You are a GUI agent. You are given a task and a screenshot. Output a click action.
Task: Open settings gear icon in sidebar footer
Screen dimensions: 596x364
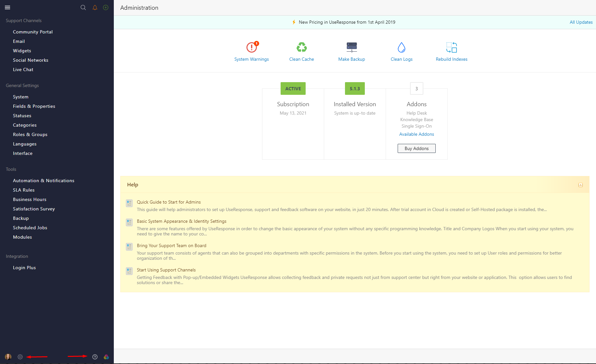[x=20, y=357]
